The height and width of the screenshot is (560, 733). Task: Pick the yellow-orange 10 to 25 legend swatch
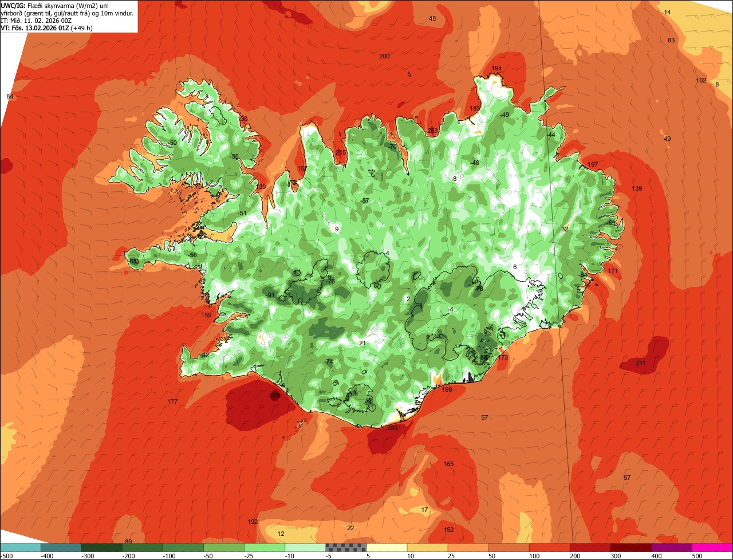click(x=427, y=547)
